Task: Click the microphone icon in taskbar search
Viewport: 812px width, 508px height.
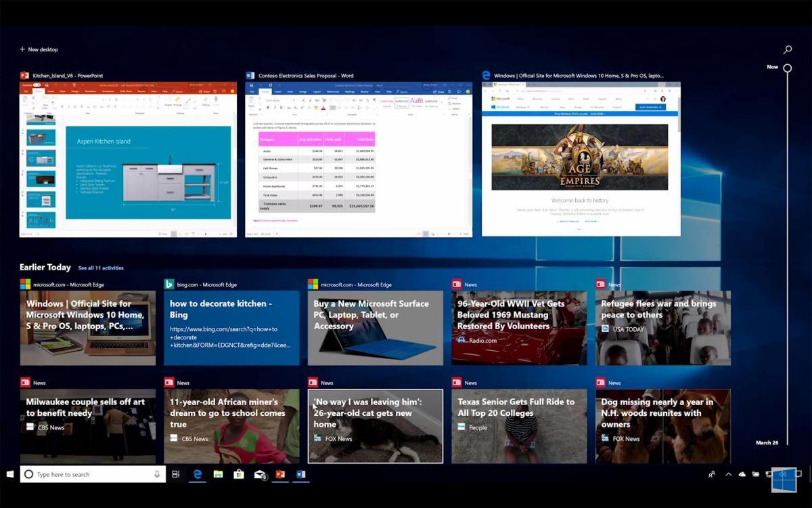Action: tap(157, 474)
